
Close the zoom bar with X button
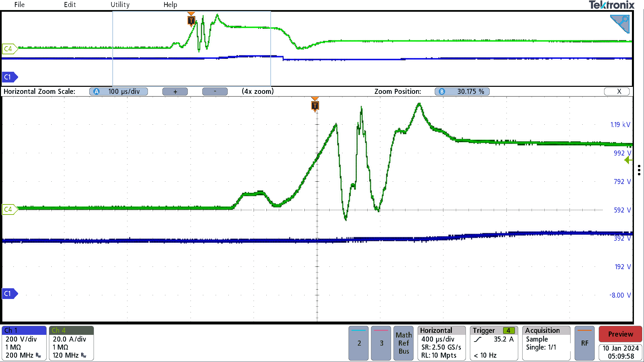(617, 92)
